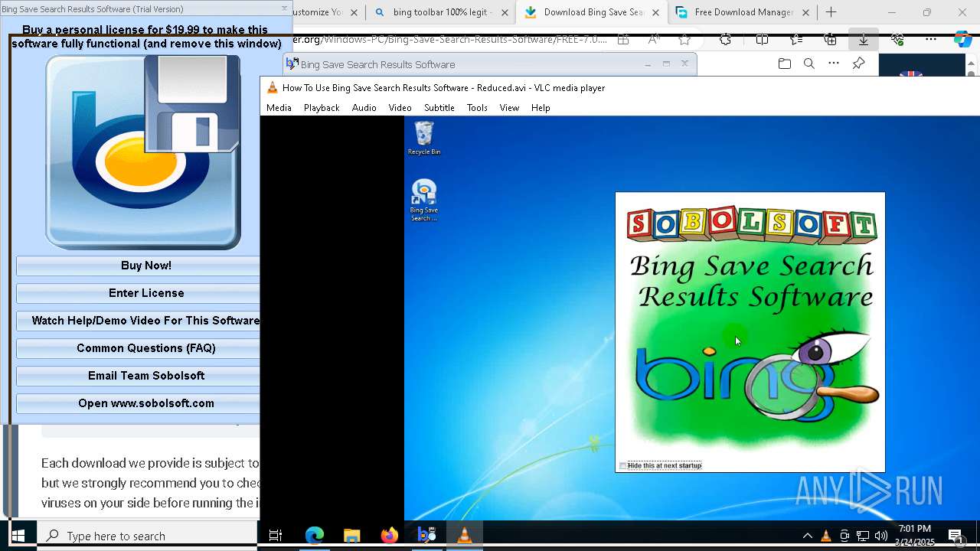Click the VLC cone tray icon

(x=825, y=536)
